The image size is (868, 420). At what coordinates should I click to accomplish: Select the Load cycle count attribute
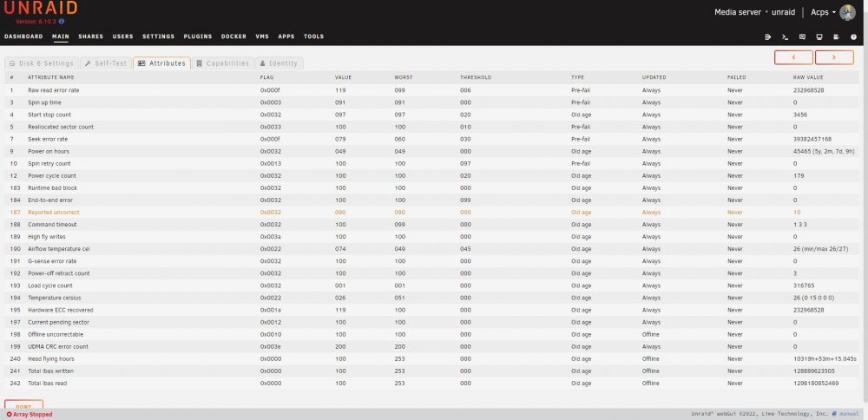[50, 285]
